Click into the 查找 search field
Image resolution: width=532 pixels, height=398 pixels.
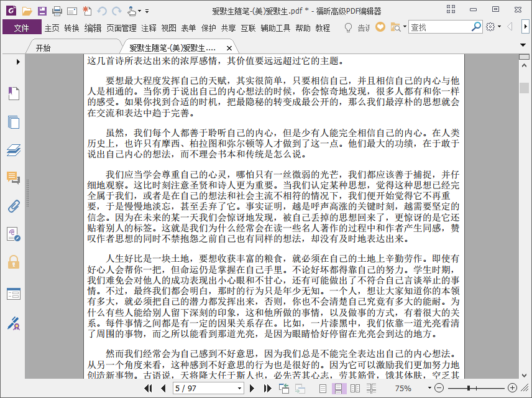click(440, 27)
